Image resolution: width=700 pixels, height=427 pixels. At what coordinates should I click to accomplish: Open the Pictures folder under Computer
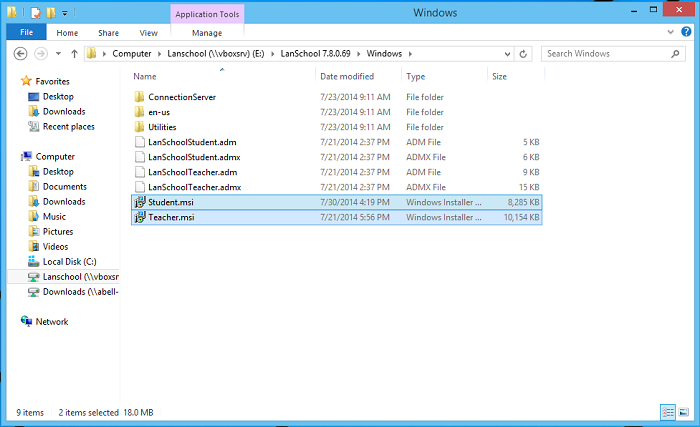(x=58, y=231)
